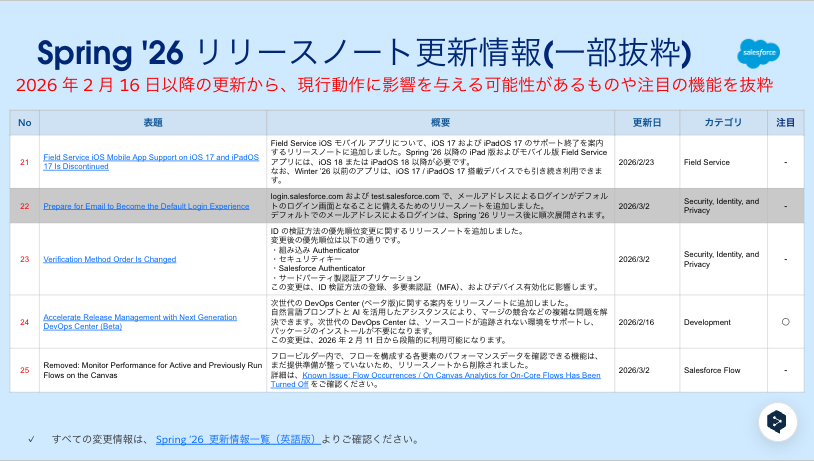Click Security, Identity, and Privacy in row 22

pos(721,206)
